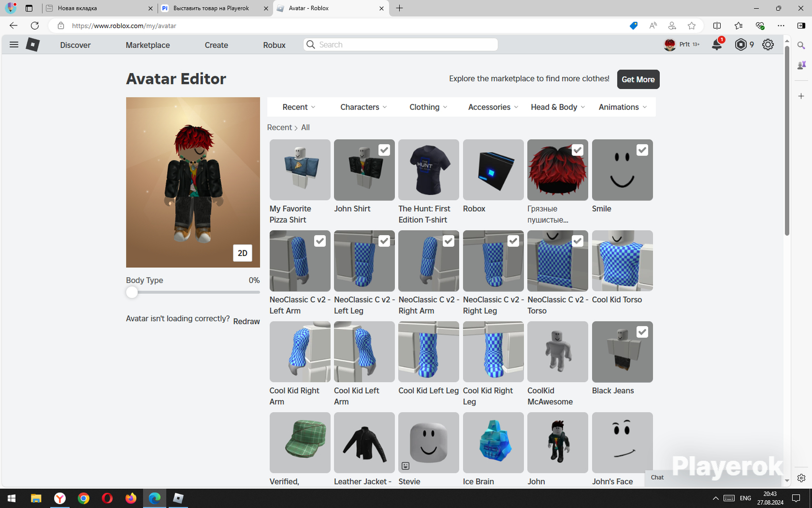Open Firefox from the taskbar
Image resolution: width=812 pixels, height=508 pixels.
coord(131,498)
